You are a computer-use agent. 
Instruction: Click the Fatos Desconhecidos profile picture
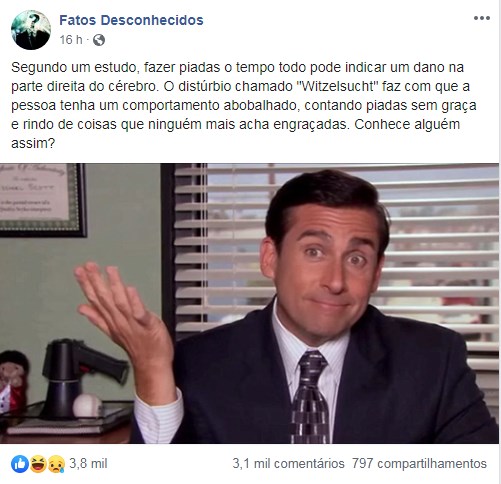pos(31,30)
